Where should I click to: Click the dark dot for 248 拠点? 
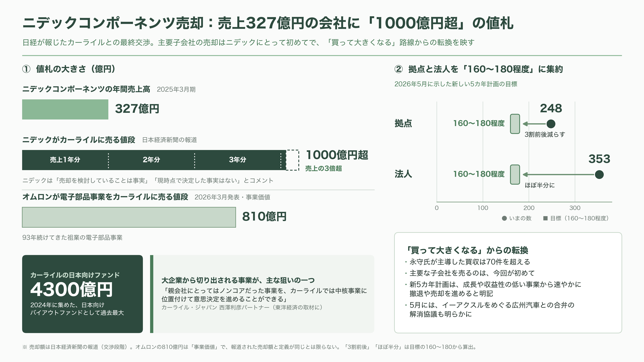click(551, 124)
